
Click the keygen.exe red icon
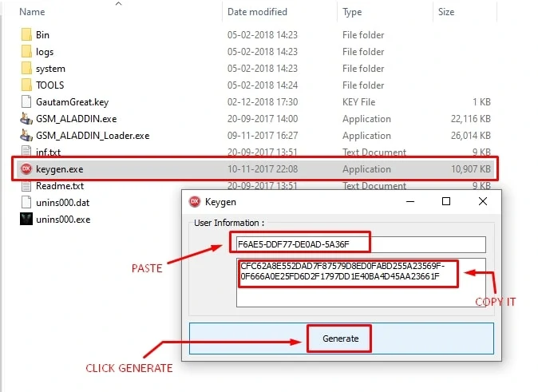pyautogui.click(x=26, y=168)
